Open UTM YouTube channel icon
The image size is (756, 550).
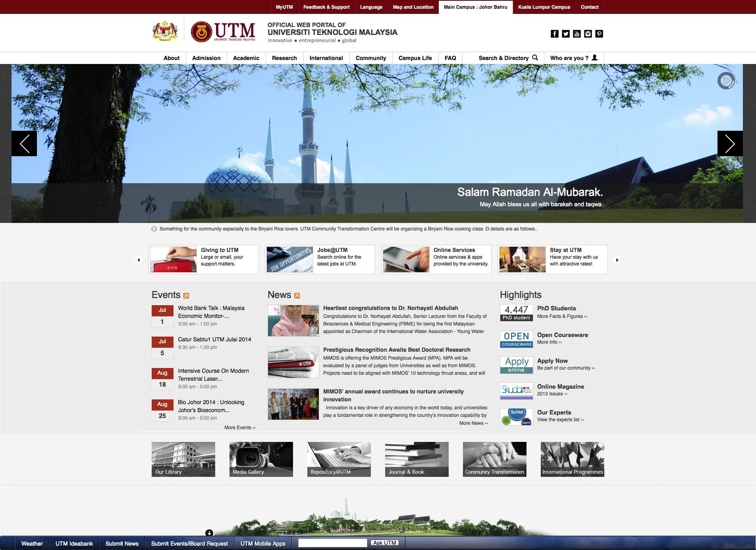pyautogui.click(x=577, y=34)
